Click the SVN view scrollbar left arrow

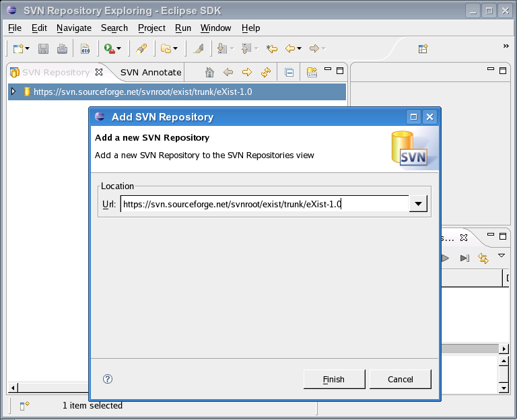[x=13, y=388]
